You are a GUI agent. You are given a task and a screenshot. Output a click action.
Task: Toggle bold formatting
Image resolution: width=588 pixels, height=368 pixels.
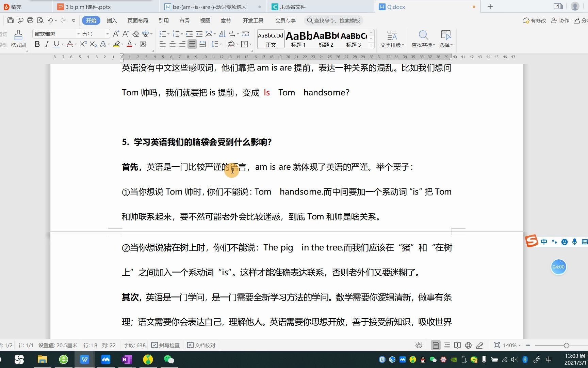point(37,44)
